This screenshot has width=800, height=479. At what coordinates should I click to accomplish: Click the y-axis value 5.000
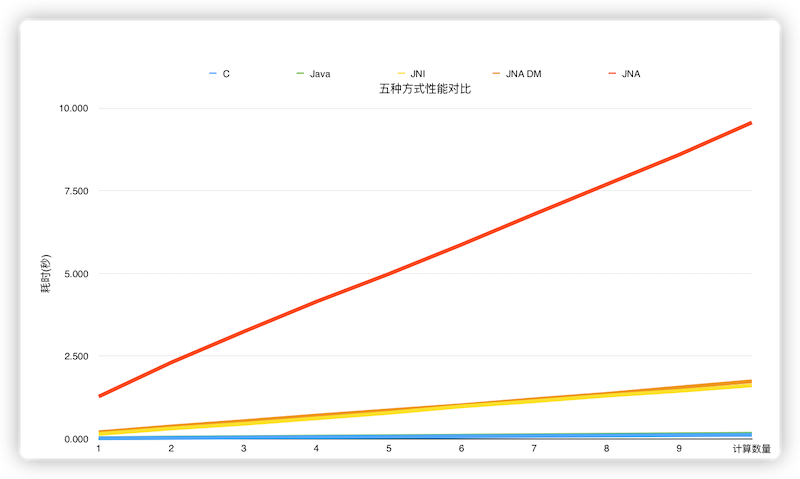(76, 274)
